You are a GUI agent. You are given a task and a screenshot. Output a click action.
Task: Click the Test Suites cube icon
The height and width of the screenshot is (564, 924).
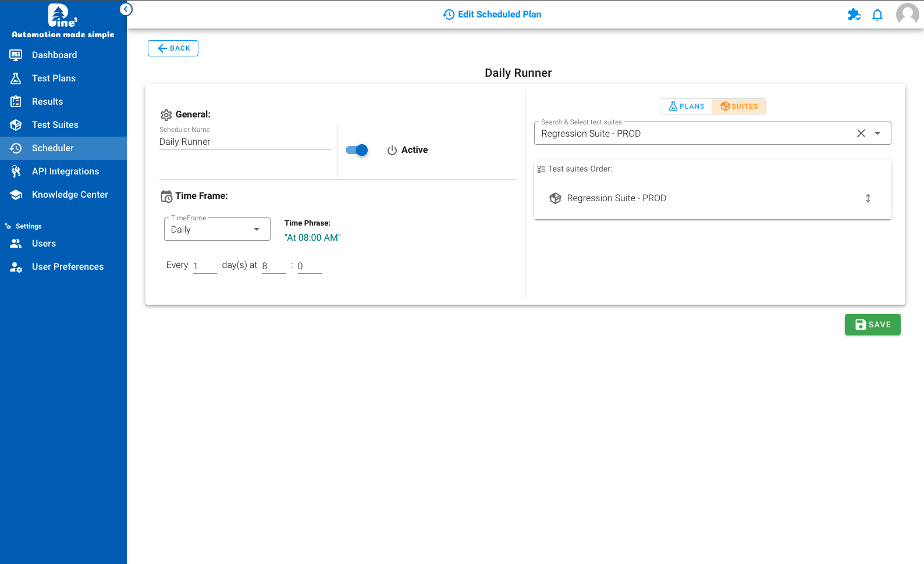coord(16,124)
